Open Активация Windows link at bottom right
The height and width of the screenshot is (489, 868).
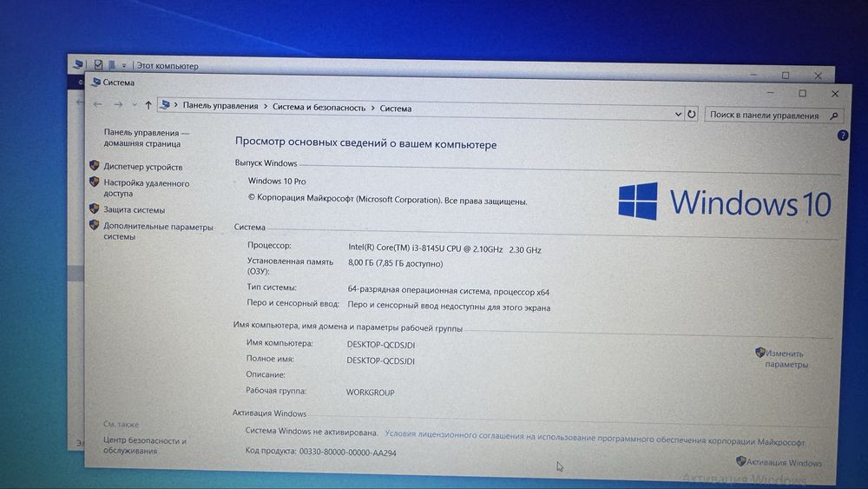pyautogui.click(x=784, y=462)
